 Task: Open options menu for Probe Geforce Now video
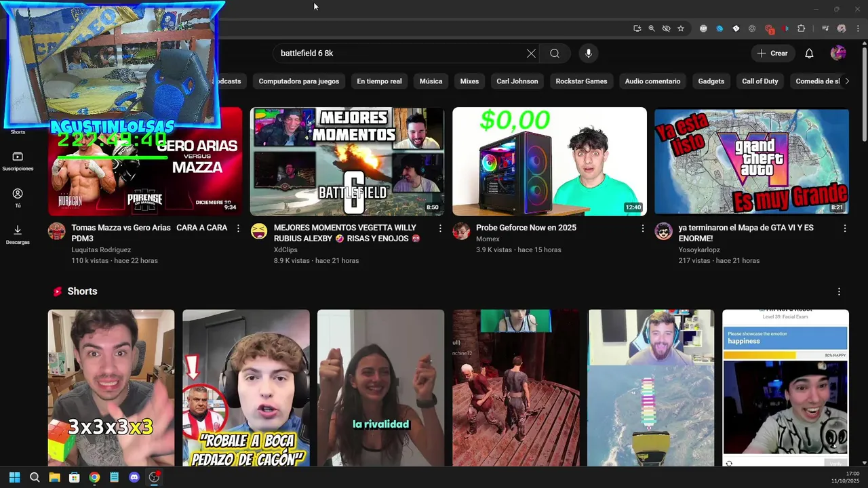[643, 229]
